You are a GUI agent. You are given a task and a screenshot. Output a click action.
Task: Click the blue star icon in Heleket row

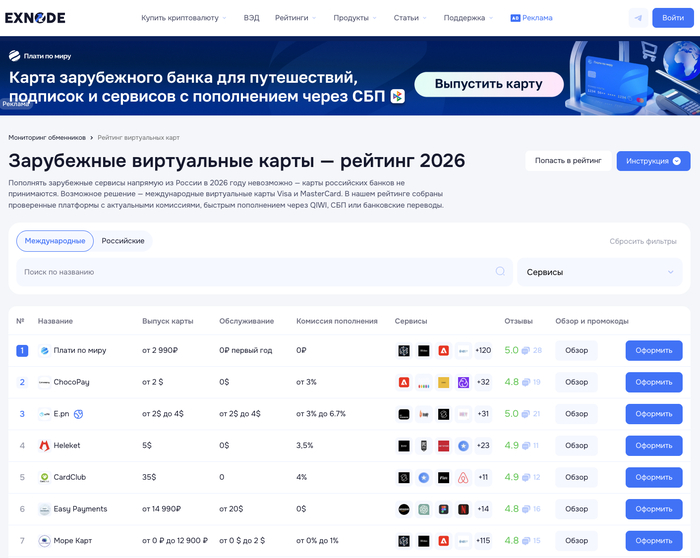[x=463, y=446]
